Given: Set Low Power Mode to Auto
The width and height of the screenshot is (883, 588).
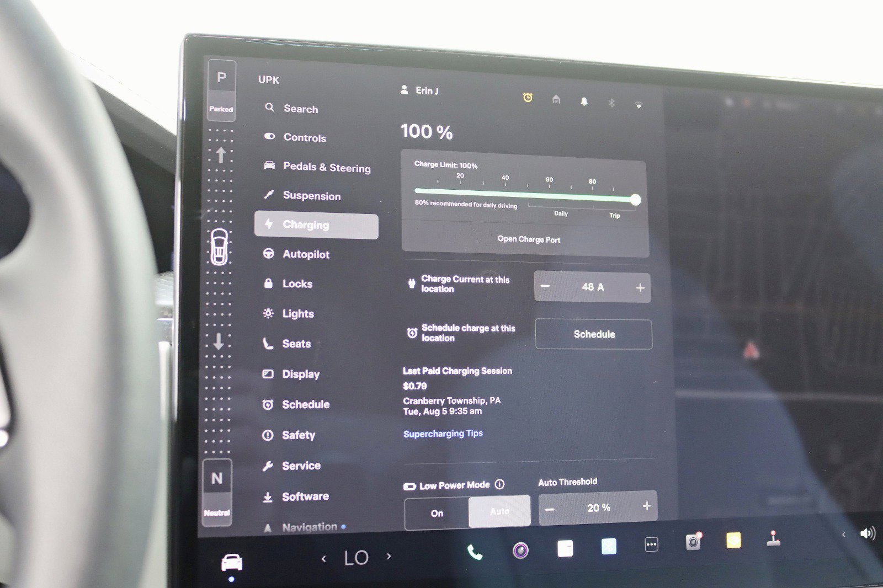Looking at the screenshot, I should [499, 511].
